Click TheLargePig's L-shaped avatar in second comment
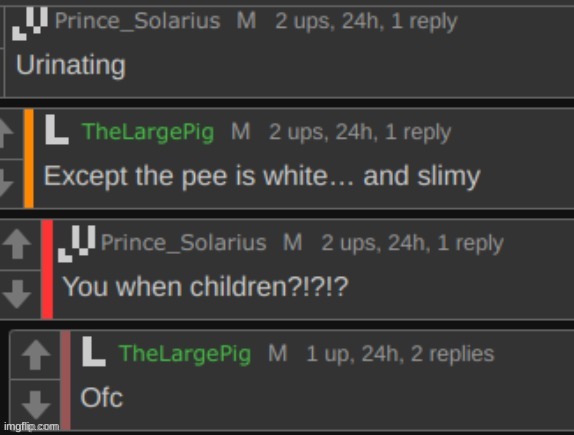Viewport: 574px width, 435px height. [x=56, y=130]
